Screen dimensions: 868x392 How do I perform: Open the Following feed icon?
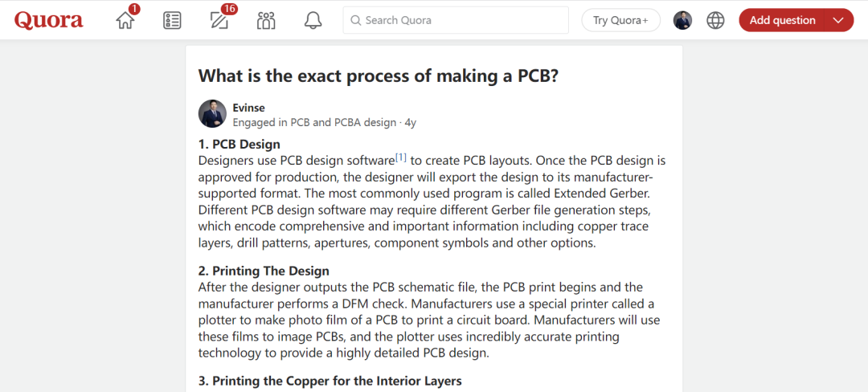click(x=172, y=20)
